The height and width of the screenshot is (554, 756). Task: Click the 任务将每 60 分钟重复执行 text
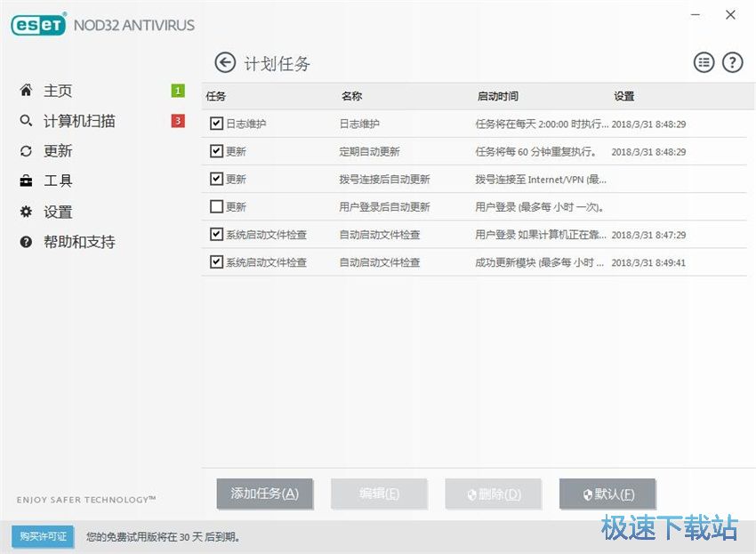point(535,151)
